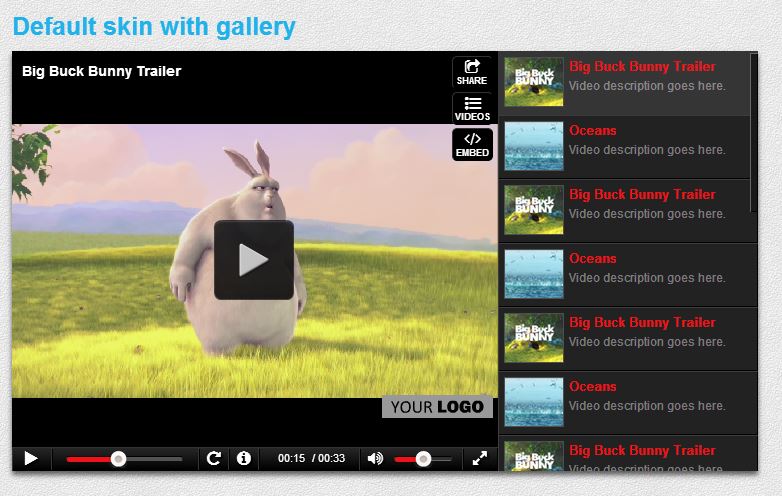Click the description under first Oceans item

(647, 150)
